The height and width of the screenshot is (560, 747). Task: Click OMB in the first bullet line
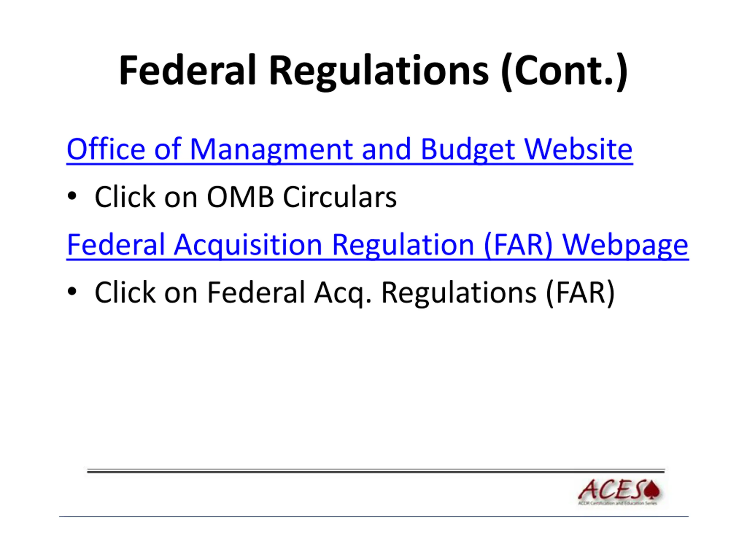click(x=240, y=197)
